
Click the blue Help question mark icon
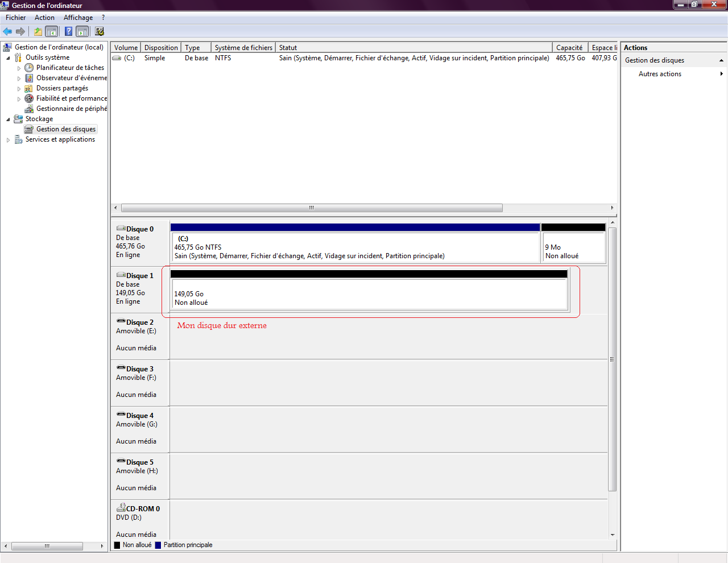(x=68, y=32)
